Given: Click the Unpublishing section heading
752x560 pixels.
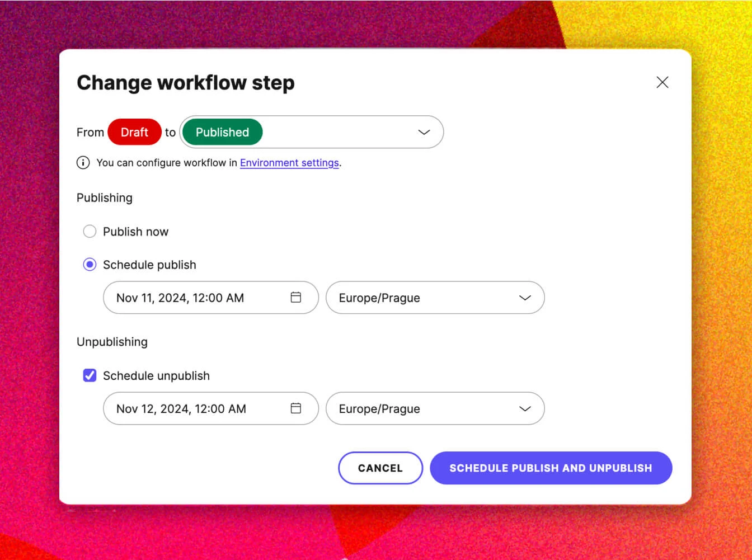Looking at the screenshot, I should tap(112, 341).
